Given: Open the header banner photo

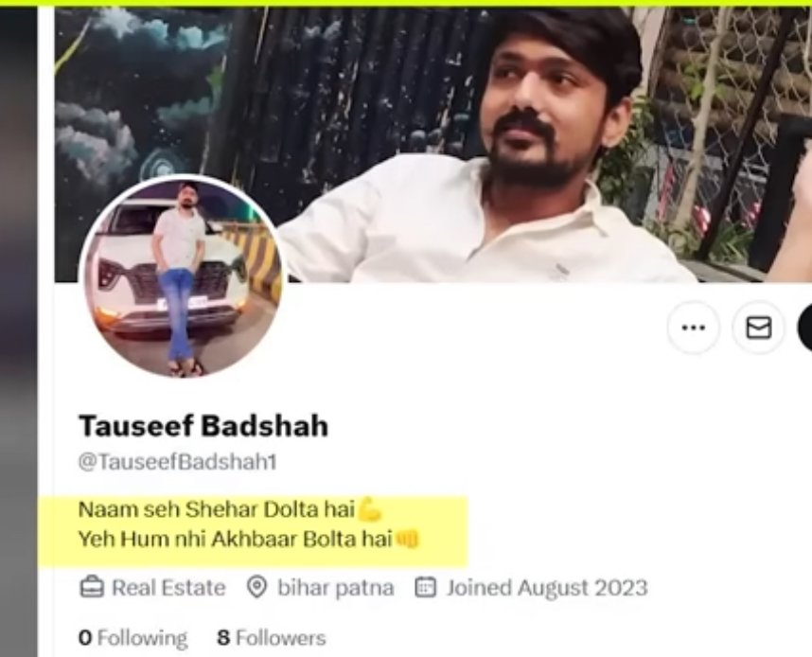Looking at the screenshot, I should (x=432, y=145).
